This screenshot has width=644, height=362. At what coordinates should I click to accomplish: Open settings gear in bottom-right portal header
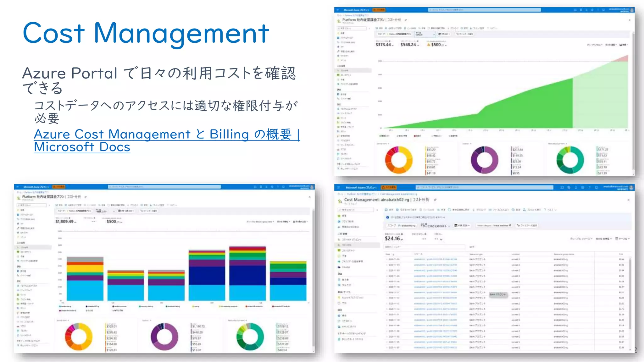583,187
